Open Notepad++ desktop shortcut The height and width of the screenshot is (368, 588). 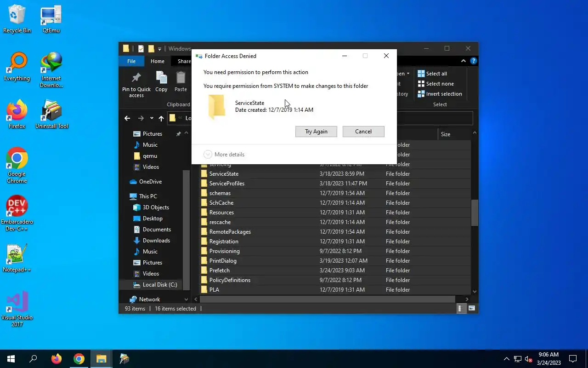tap(17, 259)
